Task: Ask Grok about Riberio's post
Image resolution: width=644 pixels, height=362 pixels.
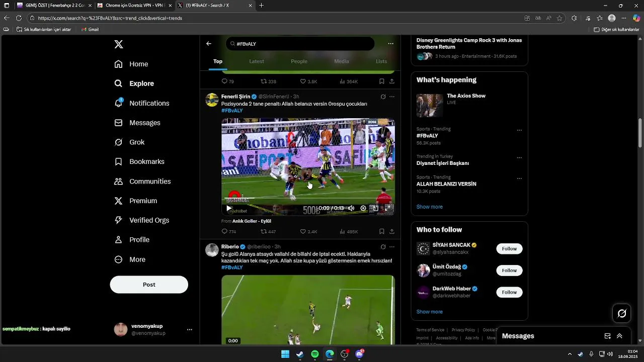Action: point(383,247)
